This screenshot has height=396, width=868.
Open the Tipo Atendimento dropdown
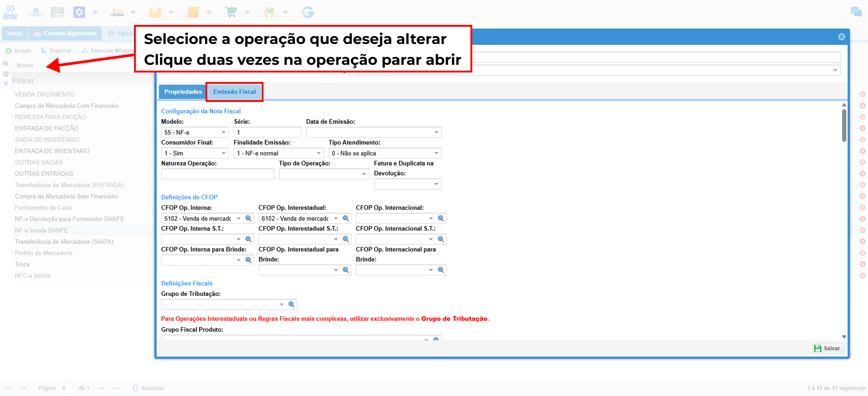click(385, 153)
